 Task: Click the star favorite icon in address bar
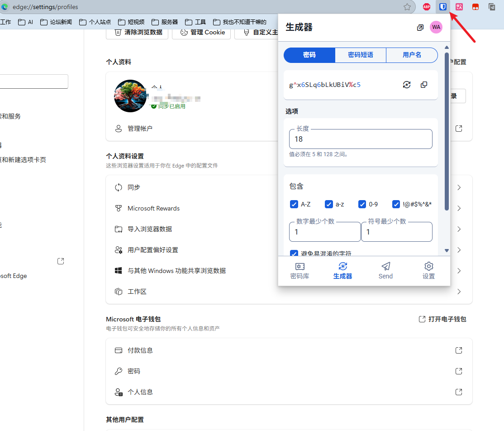point(407,7)
